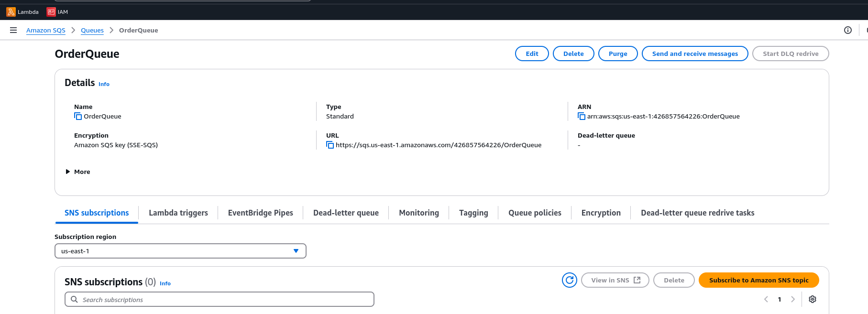This screenshot has width=868, height=314.
Task: Open the Tagging tab
Action: pyautogui.click(x=473, y=213)
